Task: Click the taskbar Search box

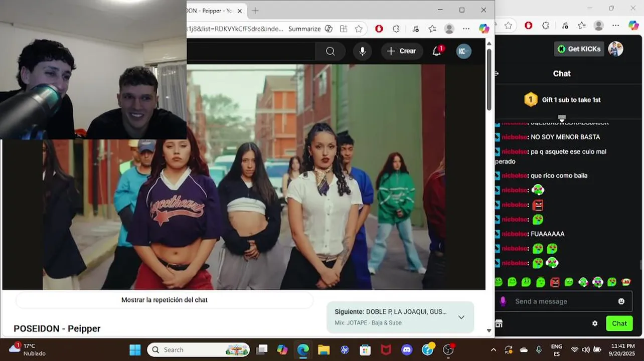Action: coord(199,350)
